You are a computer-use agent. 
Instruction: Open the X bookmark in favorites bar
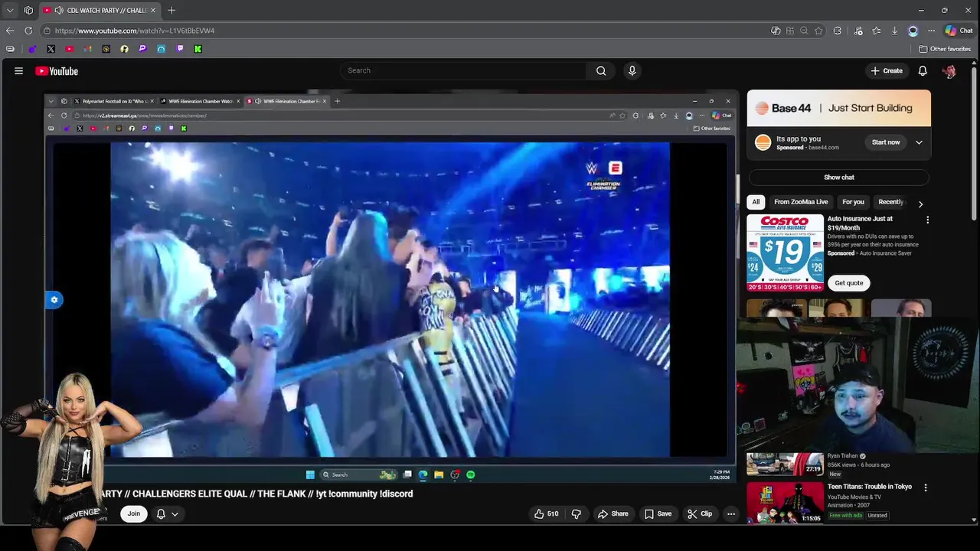pyautogui.click(x=51, y=49)
